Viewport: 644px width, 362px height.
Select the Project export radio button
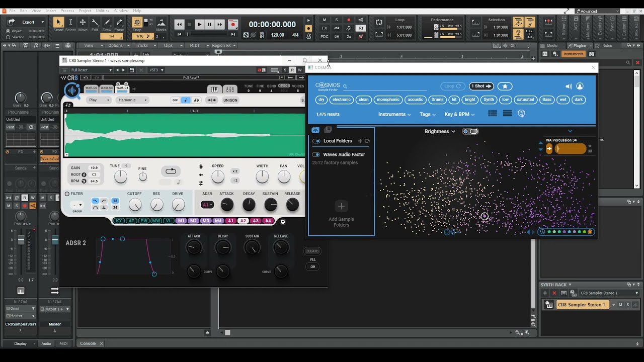click(8, 31)
